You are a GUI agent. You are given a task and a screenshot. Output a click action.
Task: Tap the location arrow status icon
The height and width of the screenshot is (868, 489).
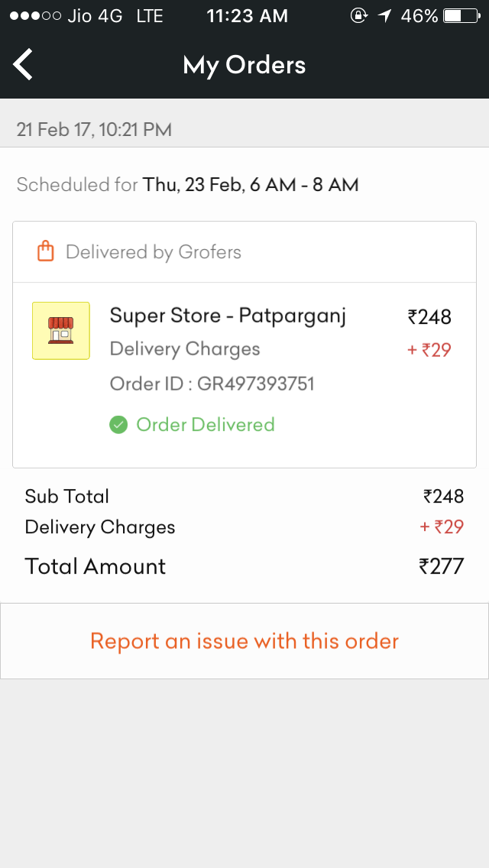384,16
